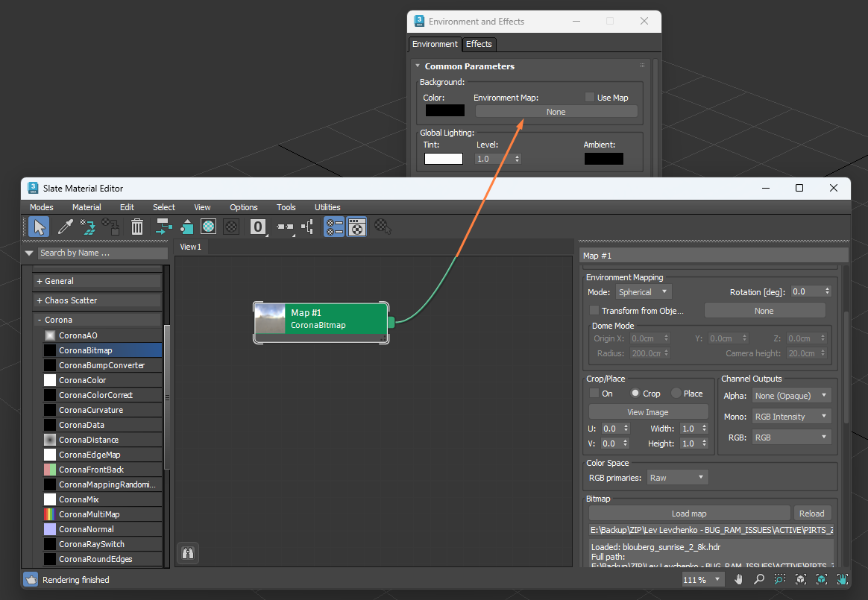Image resolution: width=868 pixels, height=600 pixels.
Task: Enable the Use Map checkbox
Action: (590, 98)
